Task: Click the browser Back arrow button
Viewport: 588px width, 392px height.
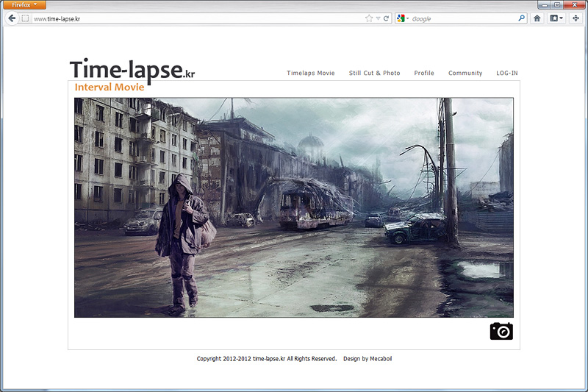Action: (x=12, y=18)
